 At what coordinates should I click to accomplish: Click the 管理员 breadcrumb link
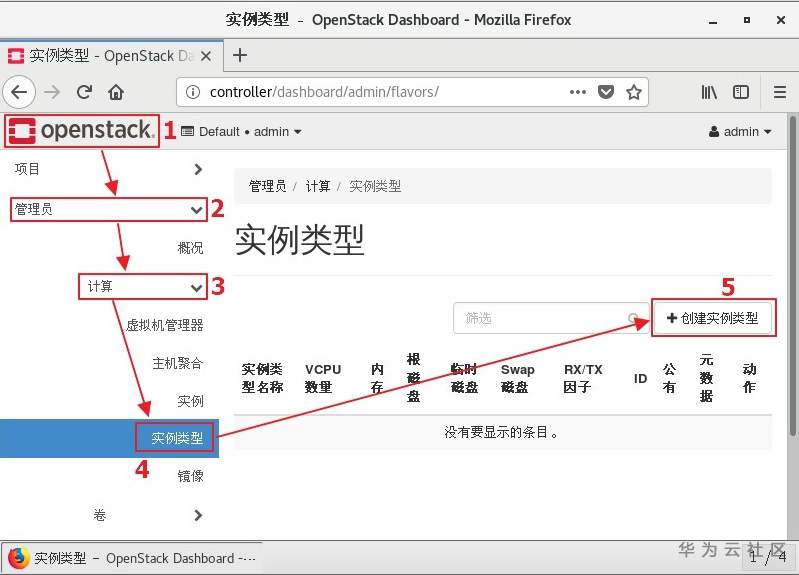click(267, 186)
